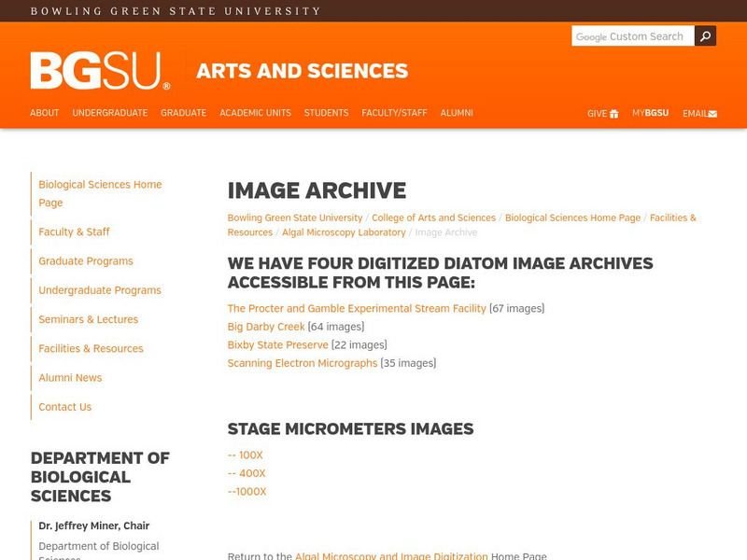Open the Contact Us page
Image resolution: width=747 pixels, height=560 pixels.
64,406
